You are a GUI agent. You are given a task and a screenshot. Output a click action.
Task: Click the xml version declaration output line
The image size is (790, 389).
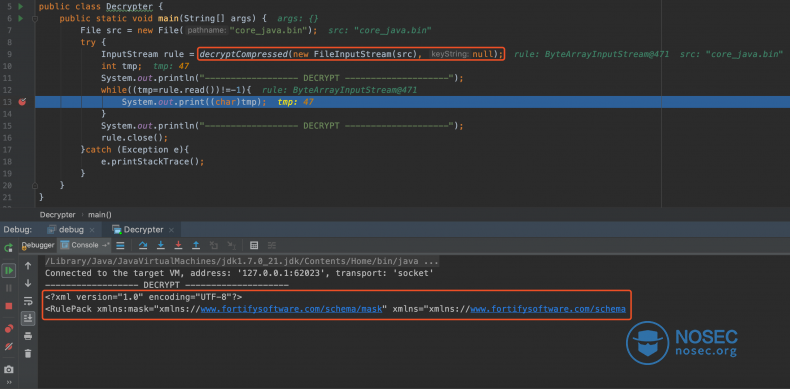point(144,297)
